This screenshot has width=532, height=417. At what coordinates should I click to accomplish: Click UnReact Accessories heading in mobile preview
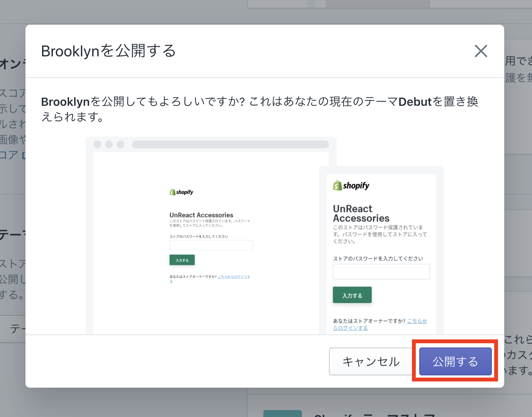(361, 214)
